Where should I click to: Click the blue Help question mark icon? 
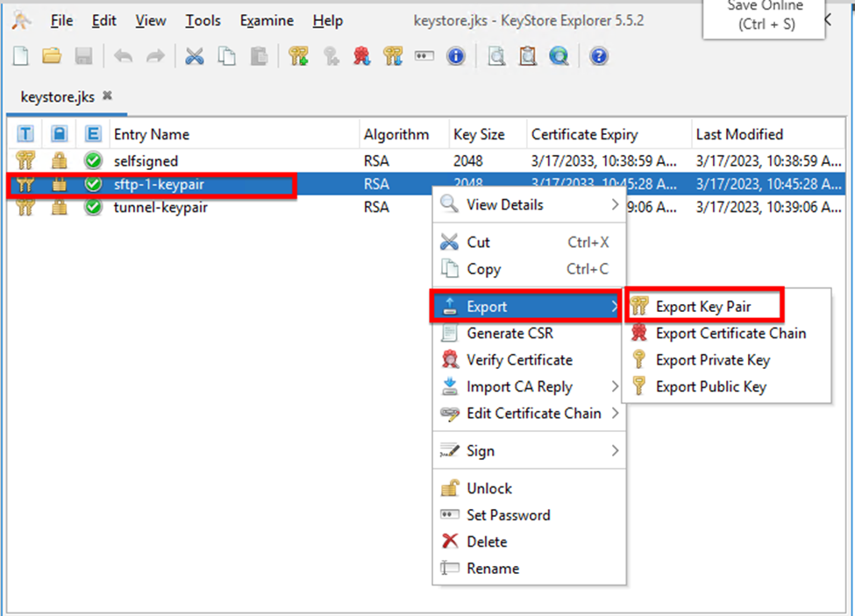tap(599, 57)
